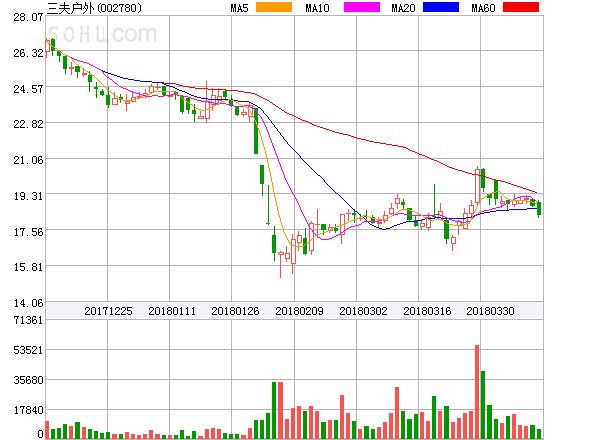600x440 pixels.
Task: Click the 28.07 price axis label
Action: point(28,17)
